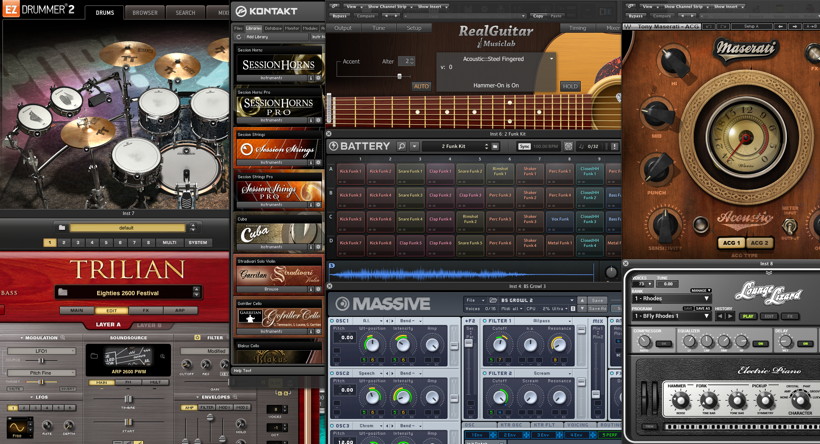The image size is (820, 444).
Task: Click the Battery logo power icon
Action: (334, 146)
